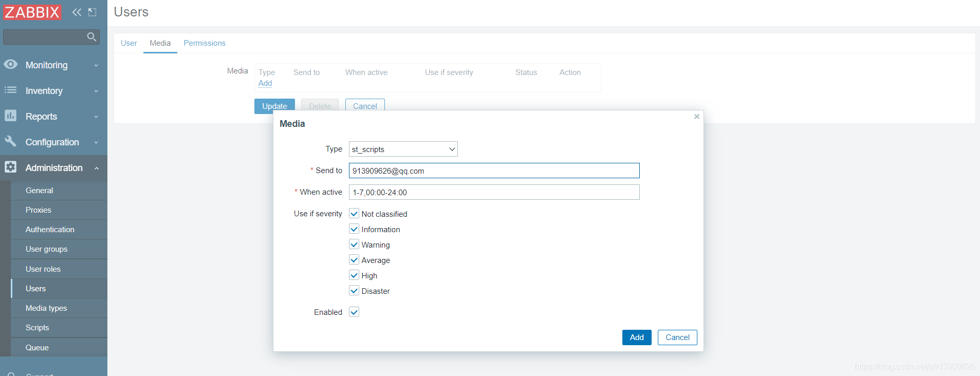Screen dimensions: 980x376
Task: Collapse the sidebar with double-chevron icon
Action: tap(77, 12)
